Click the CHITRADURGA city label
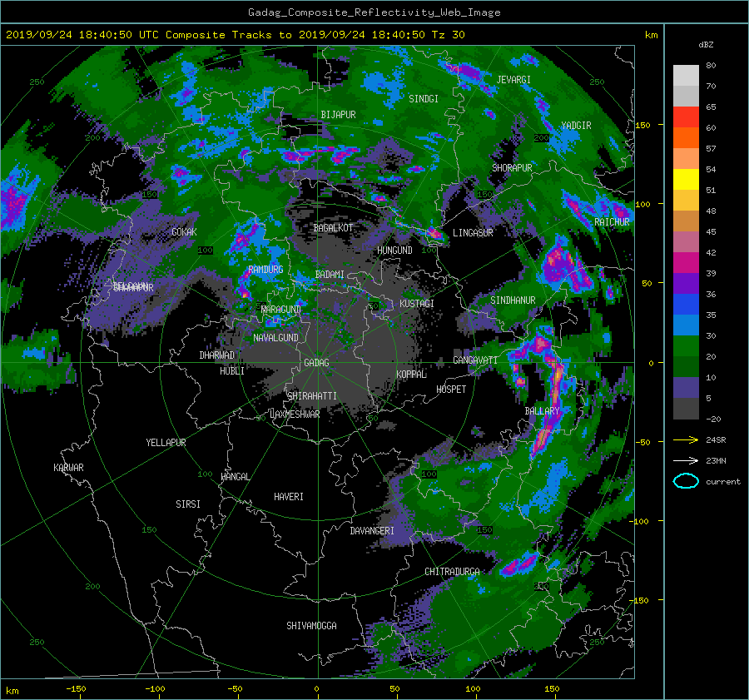 [452, 572]
